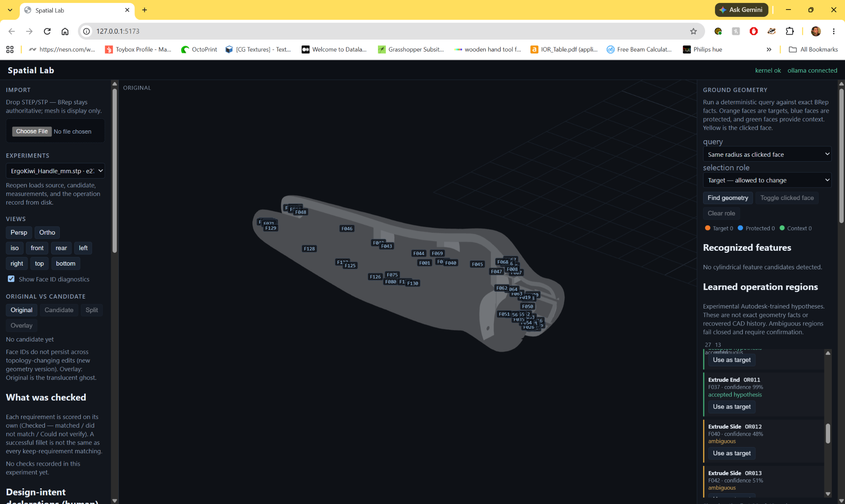Image resolution: width=845 pixels, height=504 pixels.
Task: Switch to Persp view
Action: pos(19,233)
